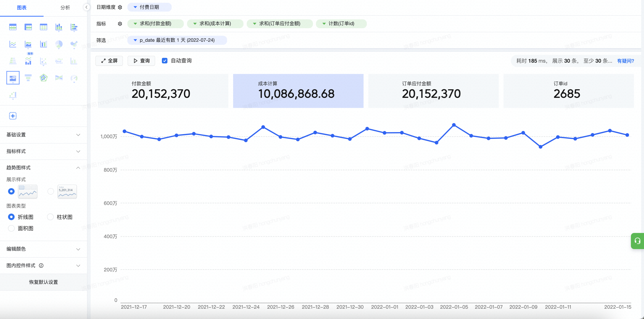This screenshot has height=319, width=644.
Task: Click the cards-with-trend style thumbnail
Action: pyautogui.click(x=28, y=191)
